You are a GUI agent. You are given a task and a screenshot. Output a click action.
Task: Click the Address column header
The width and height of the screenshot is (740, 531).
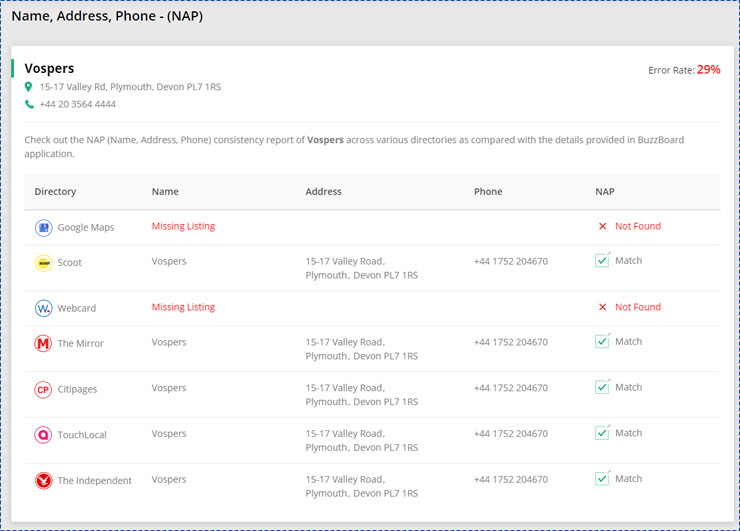323,192
